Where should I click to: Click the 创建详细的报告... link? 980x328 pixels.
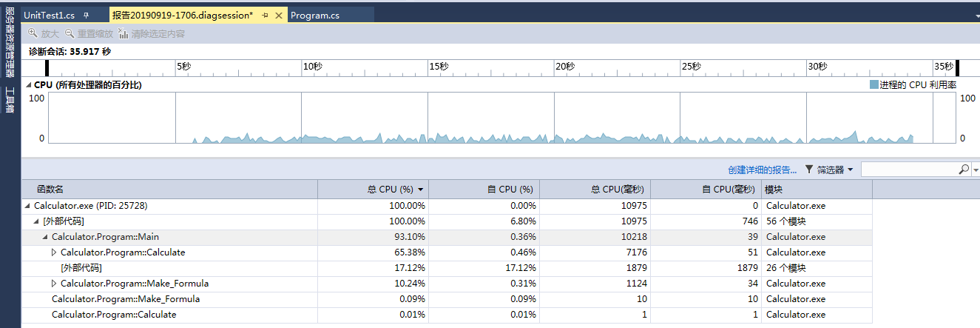pos(762,170)
